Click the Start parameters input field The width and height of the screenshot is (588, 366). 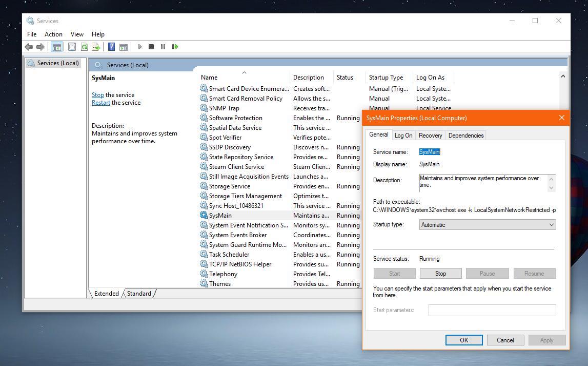(x=492, y=310)
